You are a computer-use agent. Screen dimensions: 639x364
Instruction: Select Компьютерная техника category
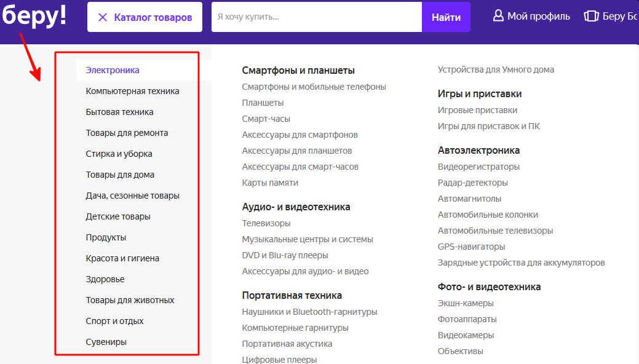[132, 91]
